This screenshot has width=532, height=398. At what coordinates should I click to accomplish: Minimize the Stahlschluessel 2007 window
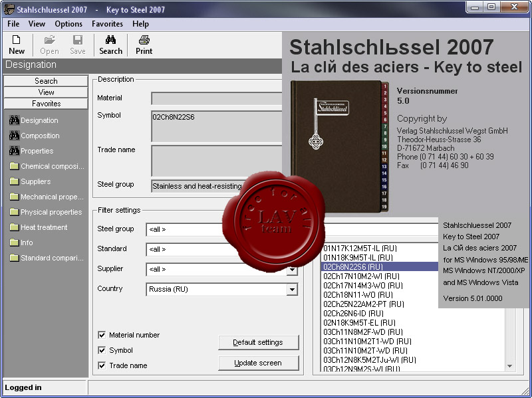475,7
